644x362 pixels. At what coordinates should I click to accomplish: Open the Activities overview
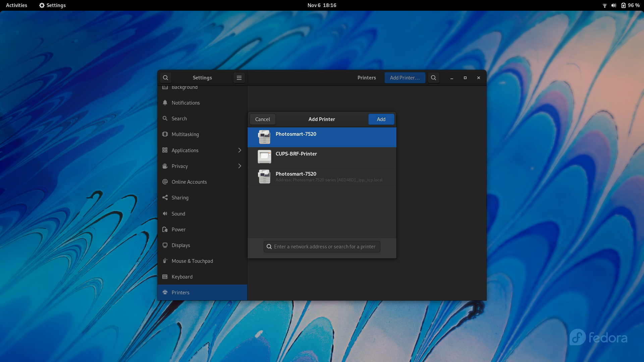tap(16, 5)
